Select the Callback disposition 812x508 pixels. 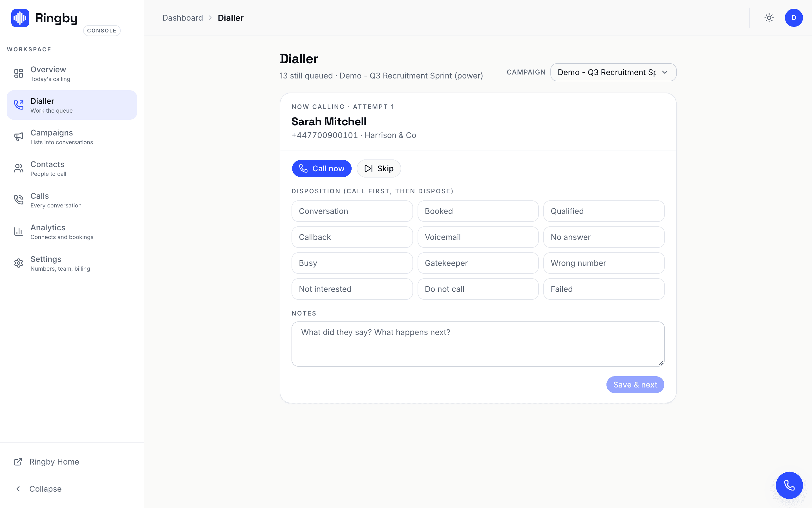click(352, 237)
